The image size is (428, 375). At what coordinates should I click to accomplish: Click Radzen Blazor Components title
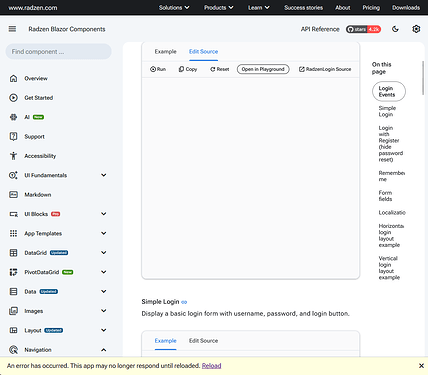tap(67, 29)
